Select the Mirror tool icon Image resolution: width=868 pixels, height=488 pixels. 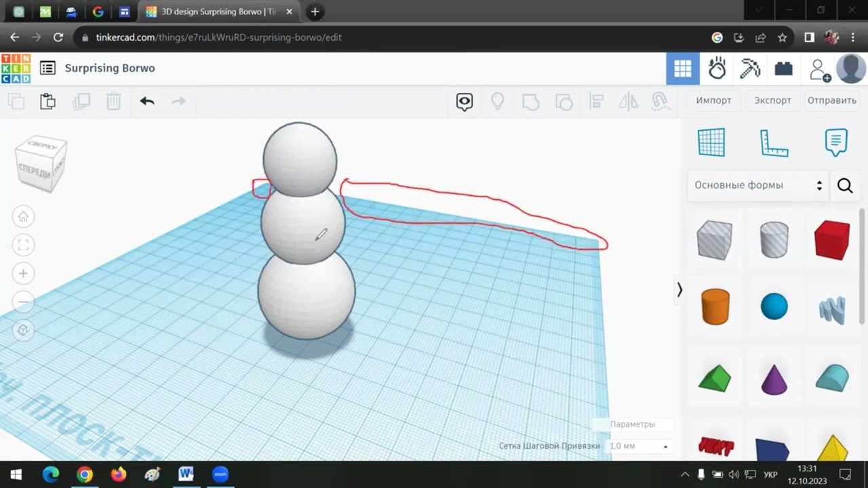click(x=629, y=102)
